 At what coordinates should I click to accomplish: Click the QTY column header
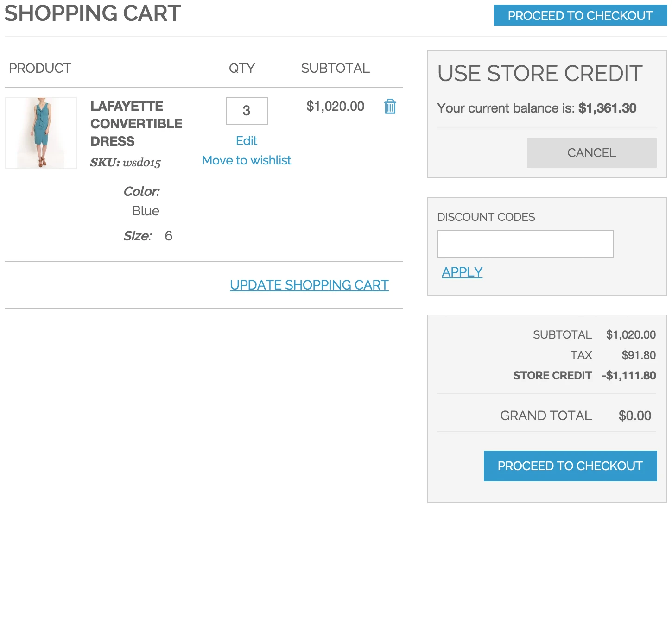pos(242,68)
